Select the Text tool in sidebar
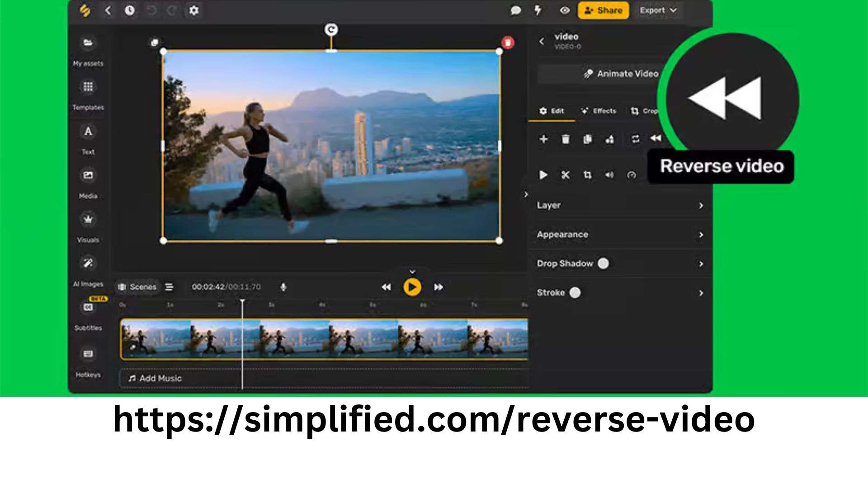Viewport: 868px width, 488px height. coord(88,139)
